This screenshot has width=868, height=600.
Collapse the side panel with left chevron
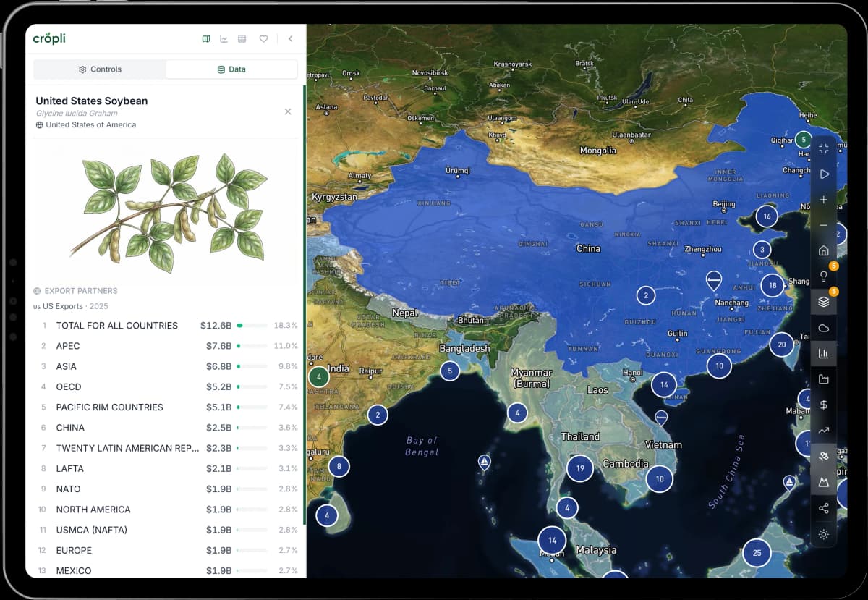pos(290,39)
